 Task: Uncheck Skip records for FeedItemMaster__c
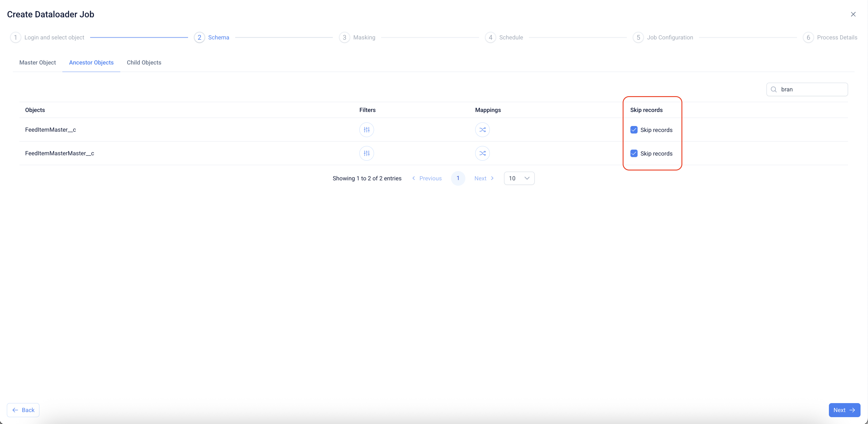point(634,130)
